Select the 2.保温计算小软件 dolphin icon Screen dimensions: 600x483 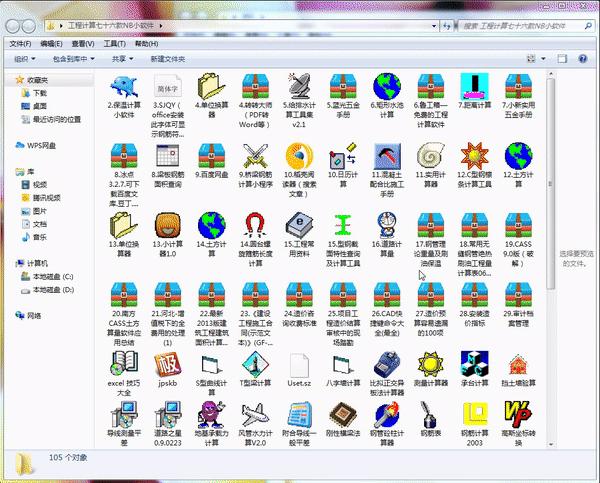tap(124, 86)
